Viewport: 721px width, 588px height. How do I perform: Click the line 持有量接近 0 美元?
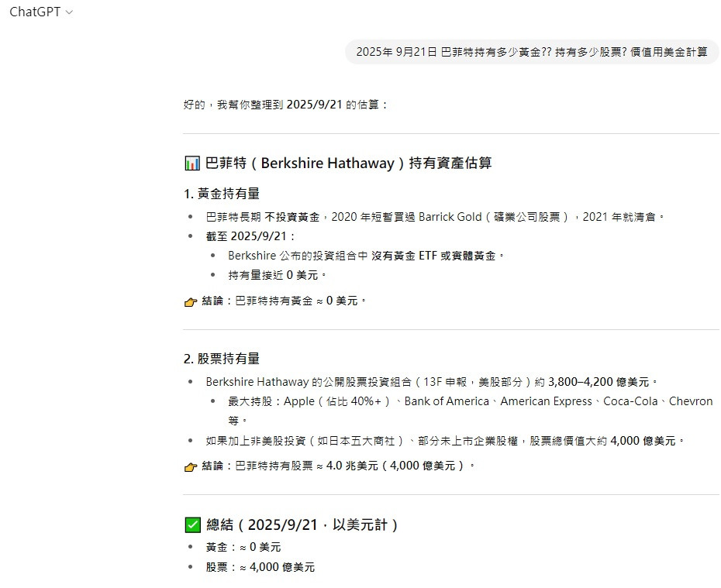278,275
